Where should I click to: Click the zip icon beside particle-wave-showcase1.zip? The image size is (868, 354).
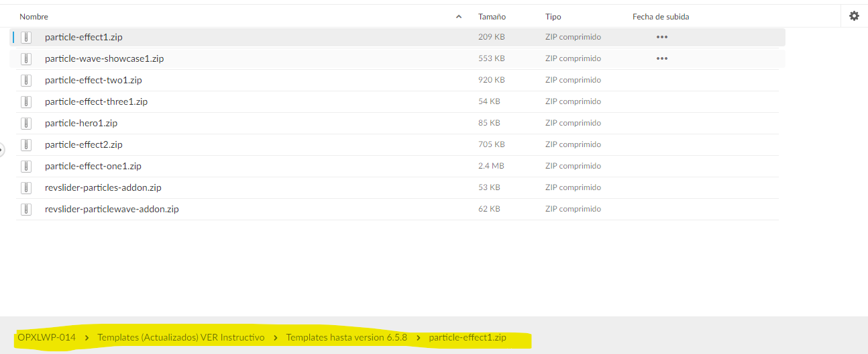(x=26, y=59)
